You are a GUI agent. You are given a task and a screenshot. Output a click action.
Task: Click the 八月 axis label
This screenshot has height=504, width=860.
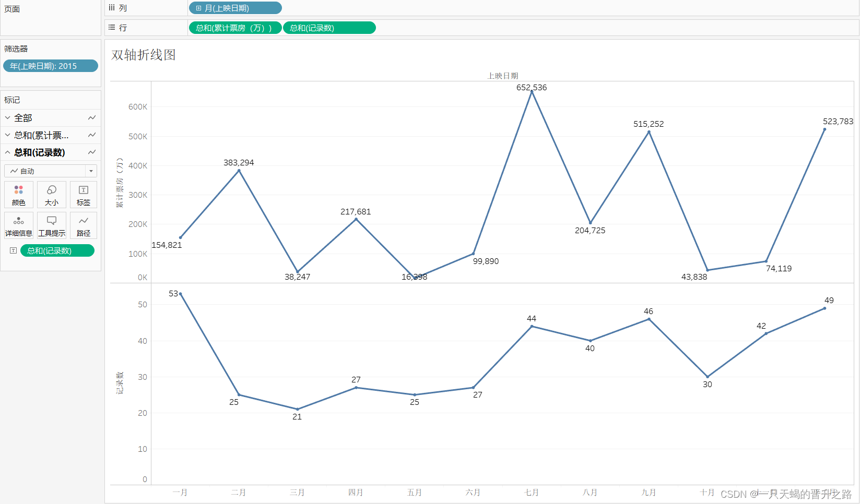click(x=590, y=493)
